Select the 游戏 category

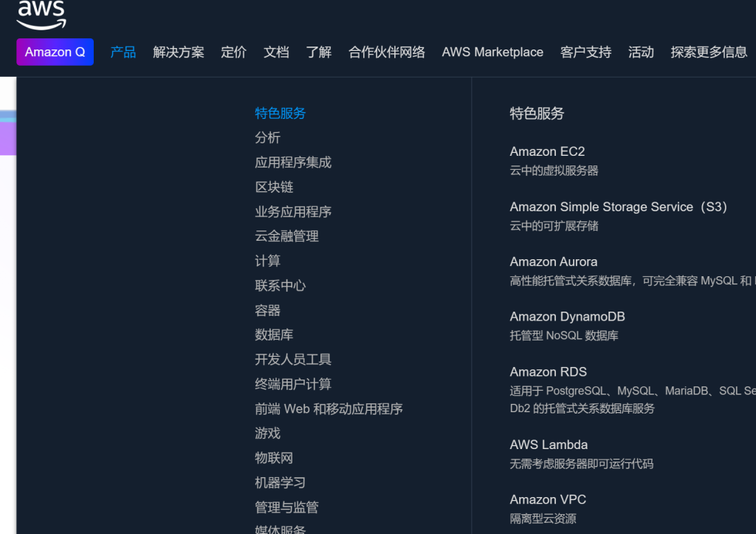click(267, 433)
